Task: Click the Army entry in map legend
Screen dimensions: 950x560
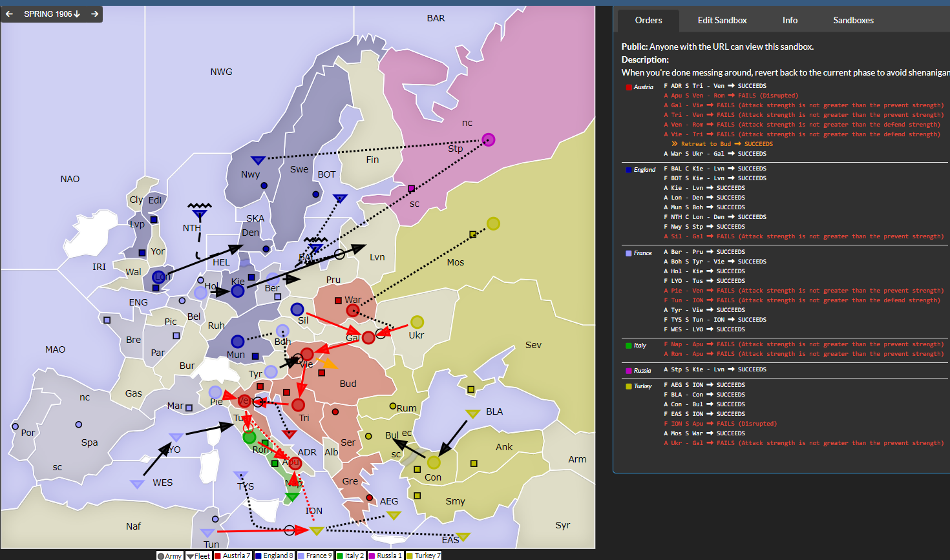Action: click(170, 555)
